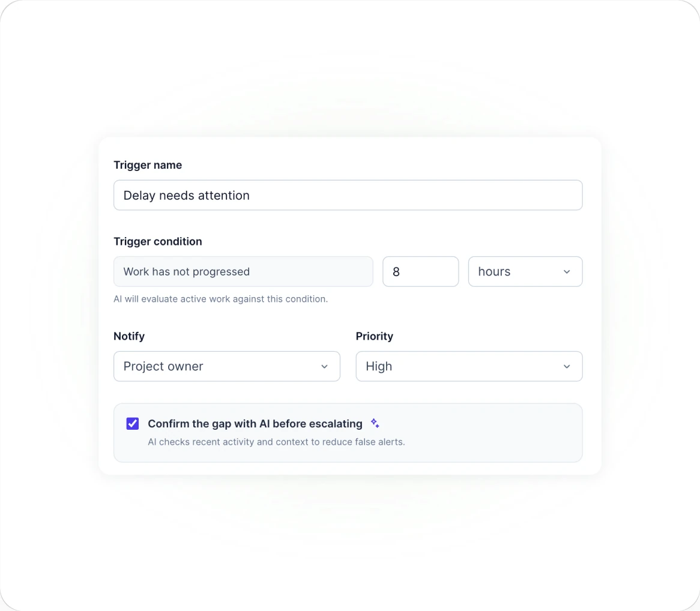Focus the Trigger name input field
Screen dimensions: 700x611
coord(348,195)
